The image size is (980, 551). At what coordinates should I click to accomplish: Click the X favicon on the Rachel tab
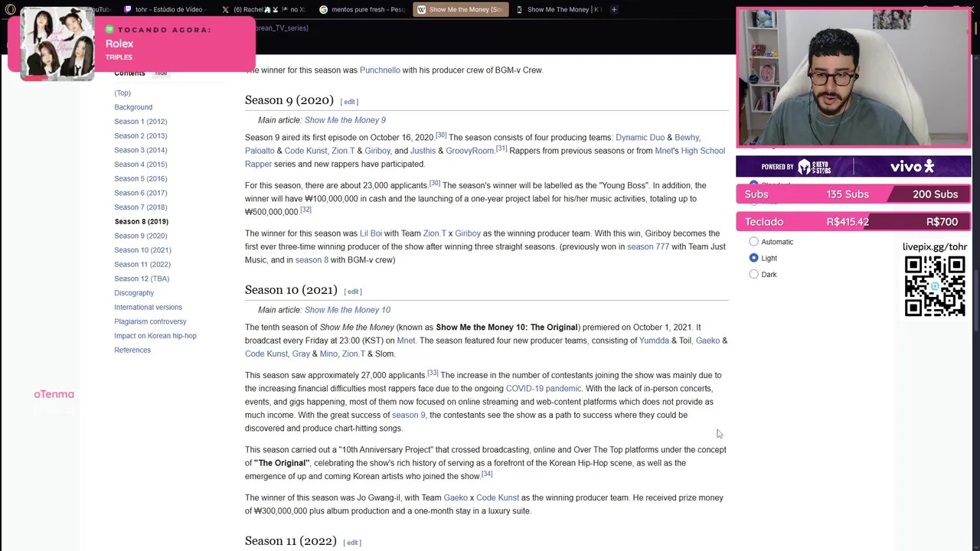(x=225, y=10)
